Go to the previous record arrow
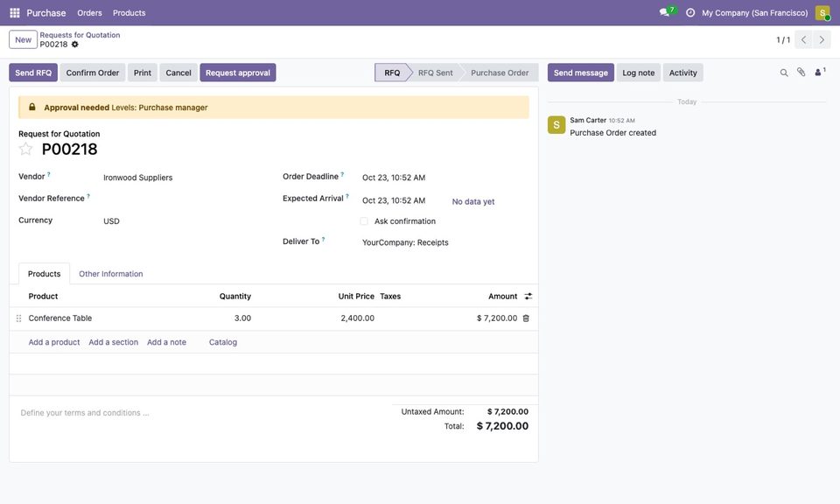 803,39
